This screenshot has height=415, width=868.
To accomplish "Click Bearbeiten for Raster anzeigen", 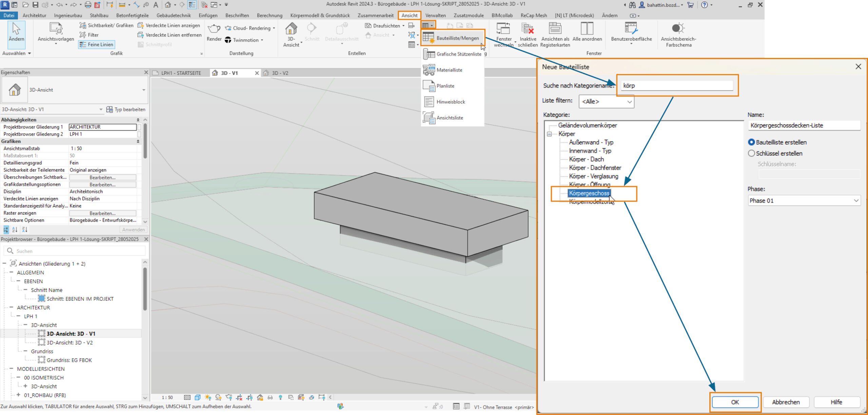I will 102,213.
